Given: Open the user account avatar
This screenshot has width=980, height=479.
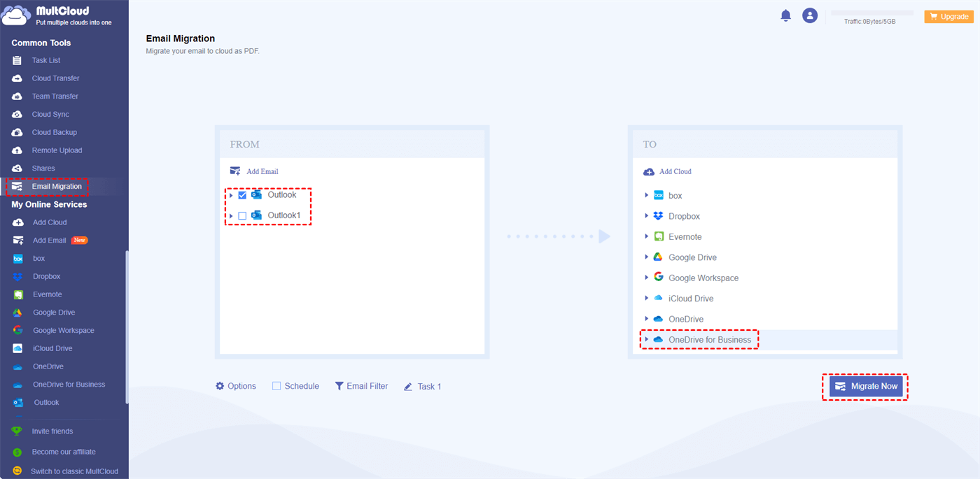Looking at the screenshot, I should (x=810, y=15).
